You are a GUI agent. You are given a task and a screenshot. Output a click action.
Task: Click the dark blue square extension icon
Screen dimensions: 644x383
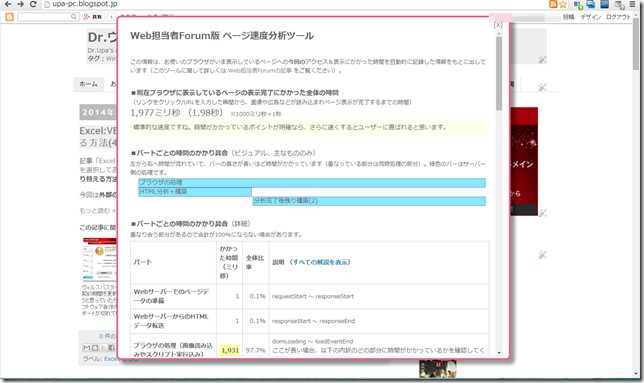click(605, 5)
